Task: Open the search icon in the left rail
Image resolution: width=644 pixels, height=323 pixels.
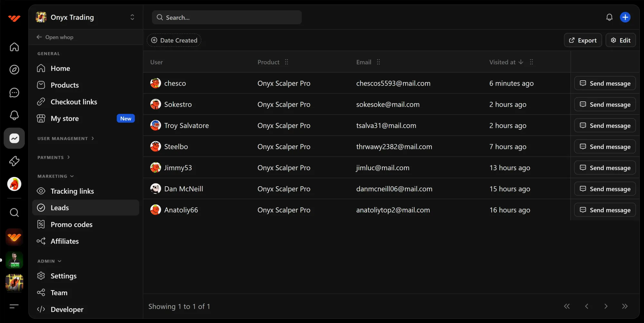Action: pos(14,212)
